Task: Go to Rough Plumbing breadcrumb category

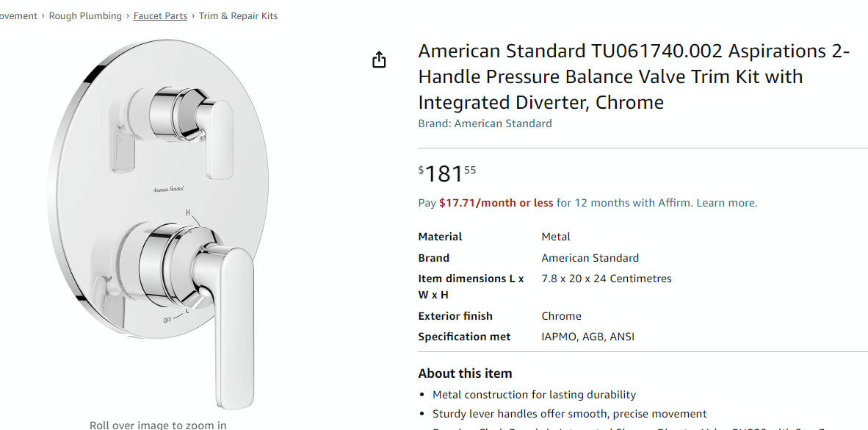Action: tap(85, 16)
